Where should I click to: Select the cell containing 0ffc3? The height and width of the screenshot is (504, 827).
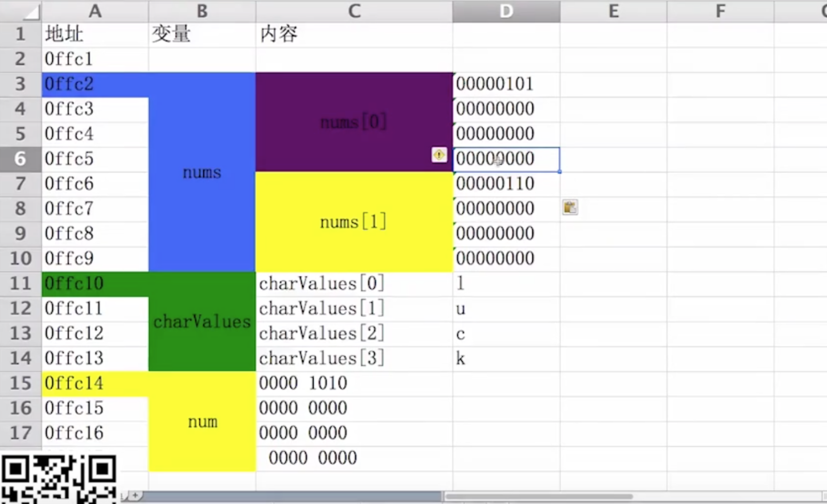pos(95,109)
